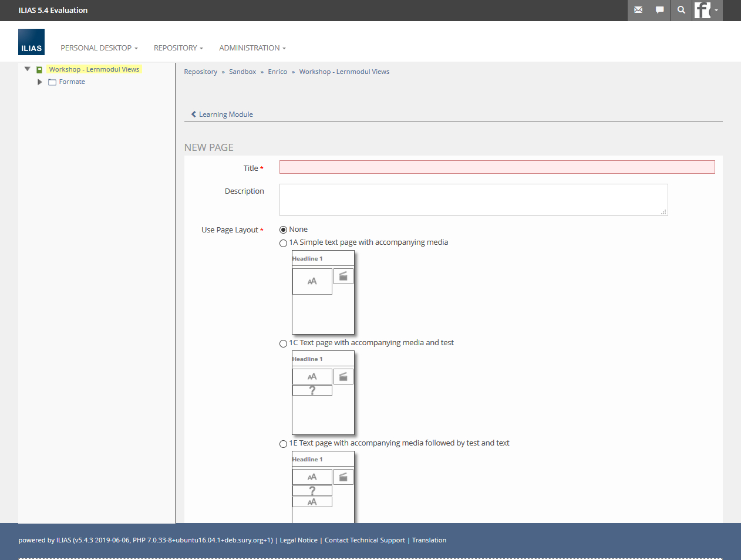Click the search magnifier icon
This screenshot has width=741, height=560.
681,10
